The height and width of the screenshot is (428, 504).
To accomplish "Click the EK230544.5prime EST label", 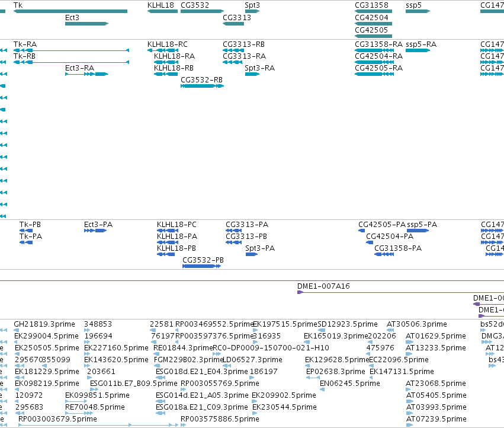I will point(284,407).
